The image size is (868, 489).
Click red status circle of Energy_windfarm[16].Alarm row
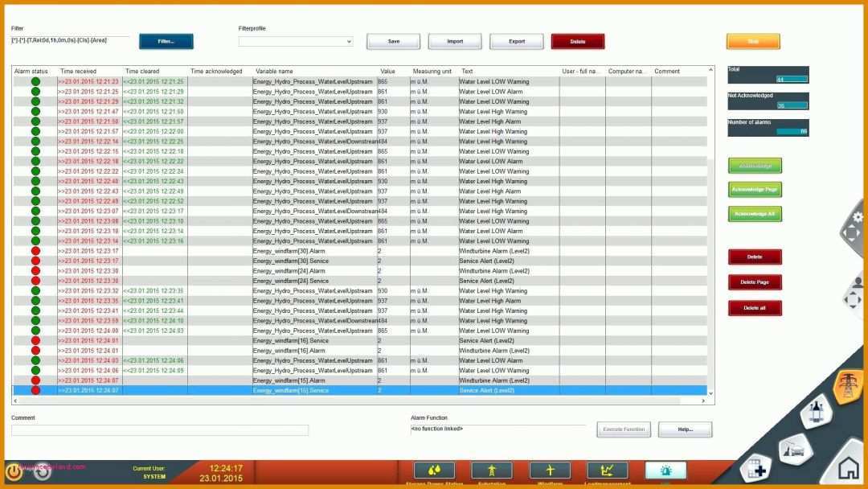coord(35,351)
